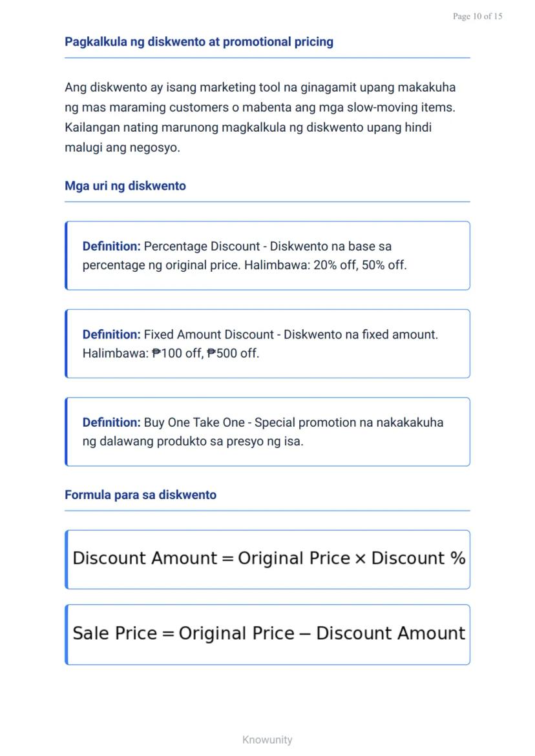Click the Pagkalkula ng diskwento heading
Image resolution: width=535 pixels, height=756 pixels.
pos(199,42)
